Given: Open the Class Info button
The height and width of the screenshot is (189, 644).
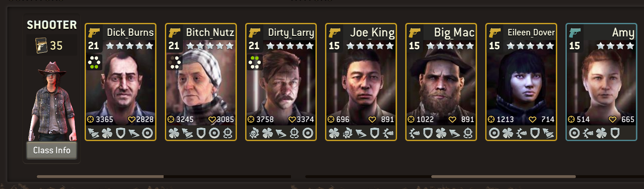Looking at the screenshot, I should [x=51, y=151].
